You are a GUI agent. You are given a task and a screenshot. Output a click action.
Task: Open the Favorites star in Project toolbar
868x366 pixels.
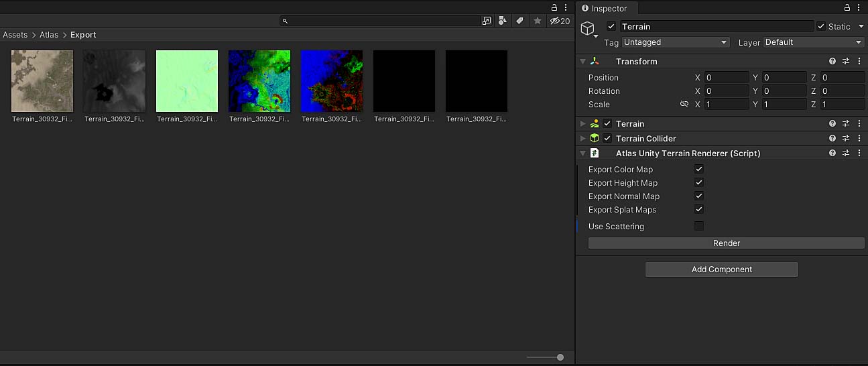pyautogui.click(x=537, y=21)
